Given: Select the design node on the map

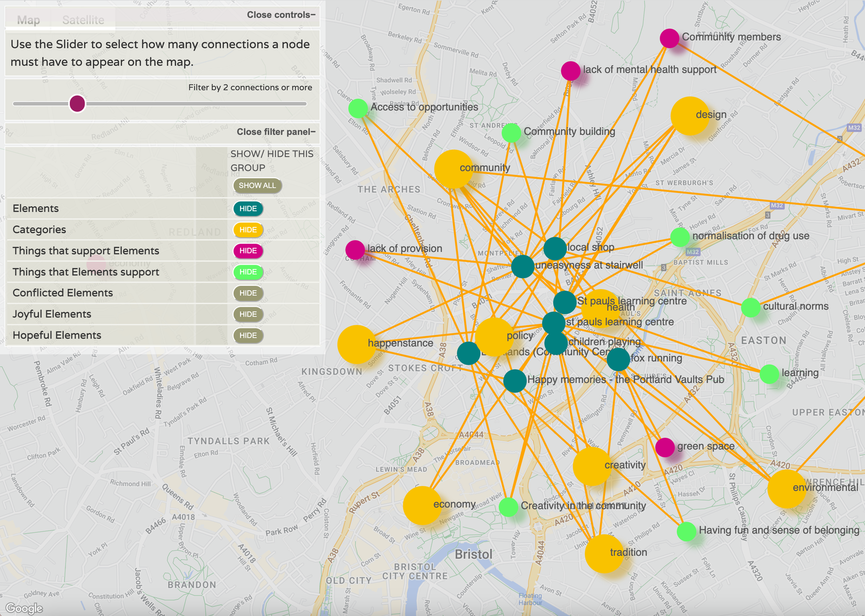Looking at the screenshot, I should point(689,116).
